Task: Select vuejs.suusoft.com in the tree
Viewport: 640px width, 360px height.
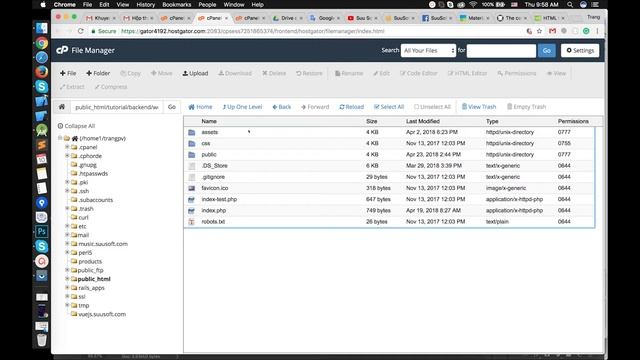Action: tap(102, 314)
